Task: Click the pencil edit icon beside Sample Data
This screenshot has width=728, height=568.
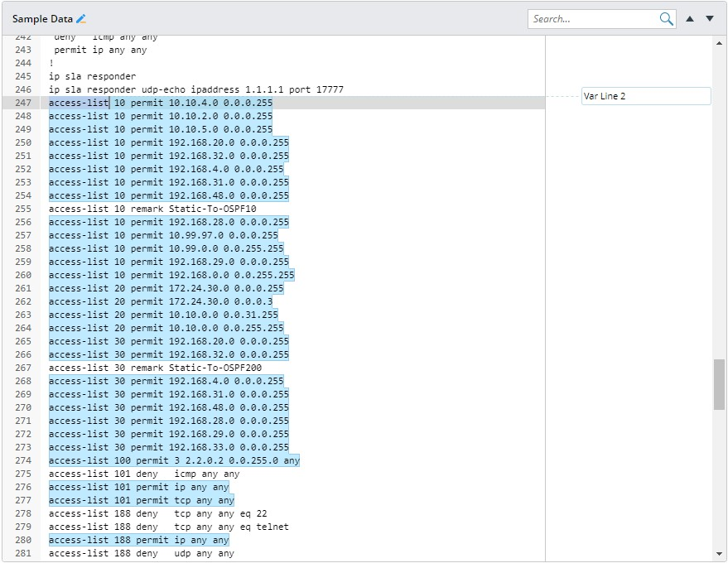Action: (81, 19)
